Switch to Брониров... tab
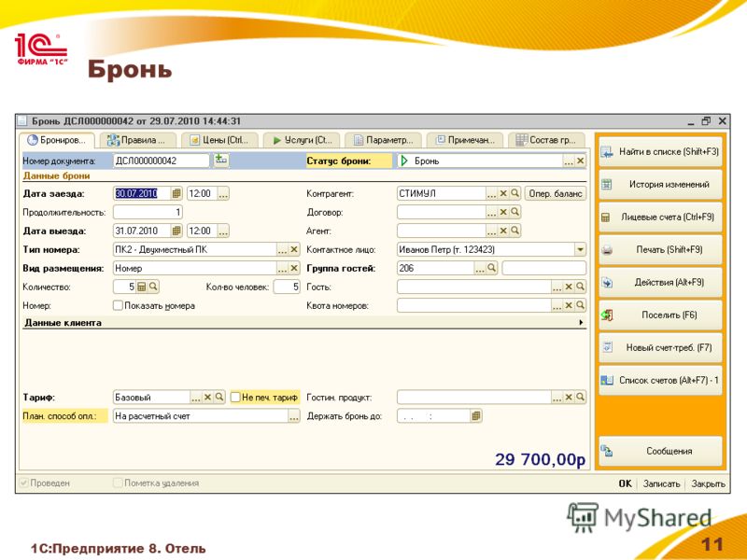 (57, 140)
